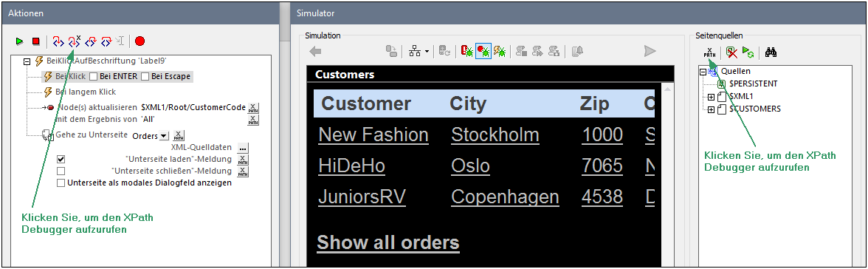Click the grayed device refresh icon

pos(444,52)
